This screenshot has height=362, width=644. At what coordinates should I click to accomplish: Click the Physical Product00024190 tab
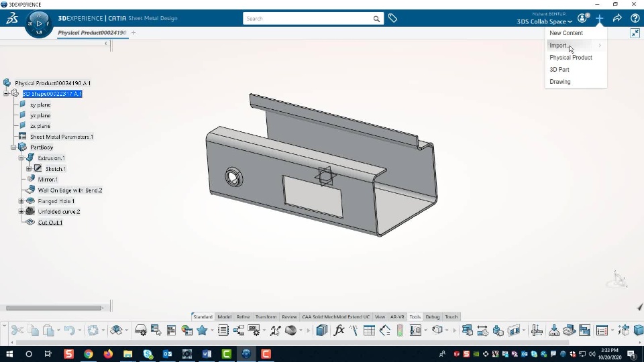92,32
